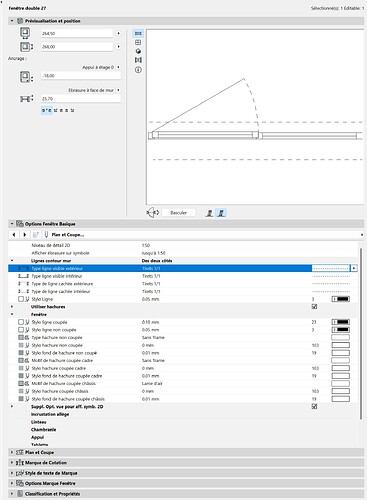Click the sill height anchor icon

26,77
